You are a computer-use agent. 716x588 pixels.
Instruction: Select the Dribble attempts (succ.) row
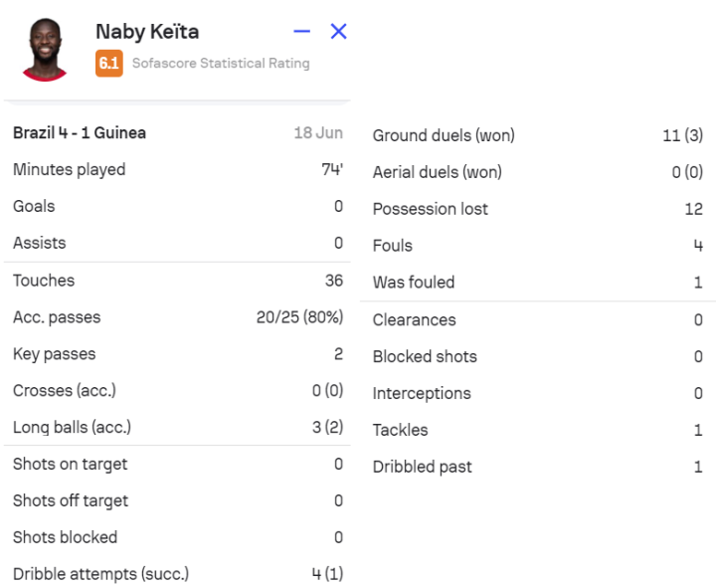(177, 574)
